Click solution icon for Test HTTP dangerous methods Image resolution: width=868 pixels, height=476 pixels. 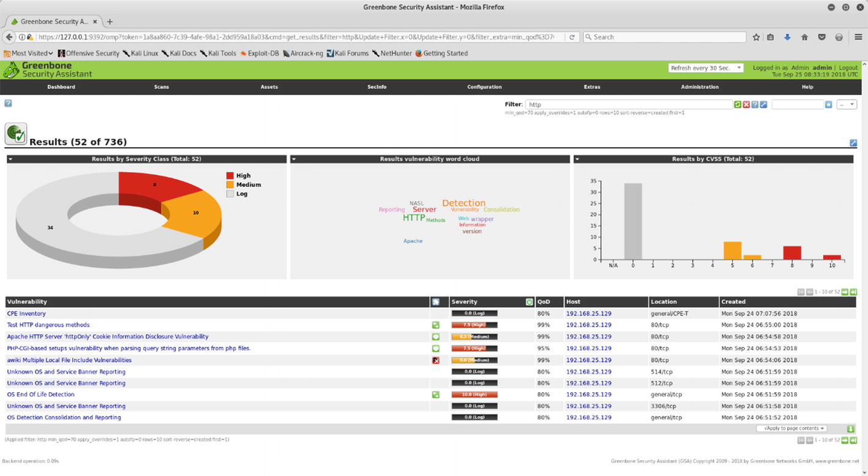[435, 325]
